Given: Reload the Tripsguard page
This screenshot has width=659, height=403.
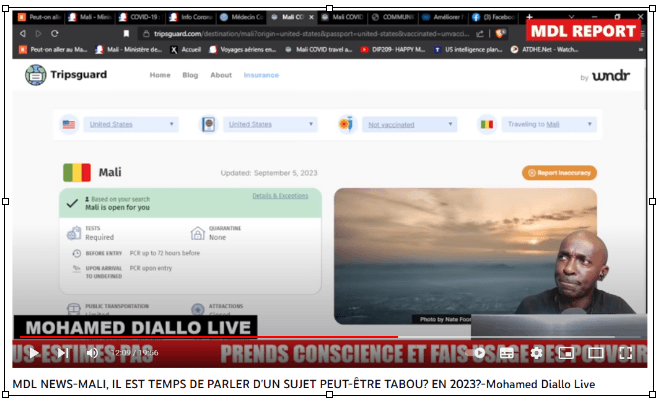Looking at the screenshot, I should point(55,34).
